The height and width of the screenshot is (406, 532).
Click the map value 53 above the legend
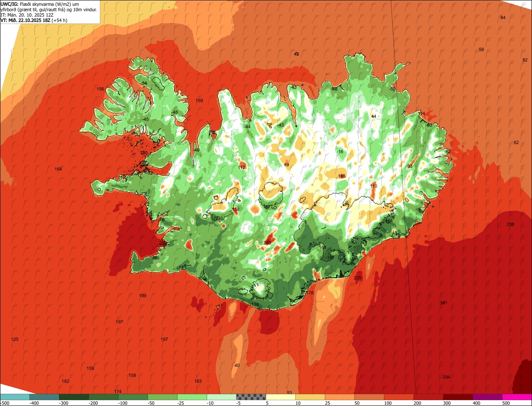click(289, 393)
